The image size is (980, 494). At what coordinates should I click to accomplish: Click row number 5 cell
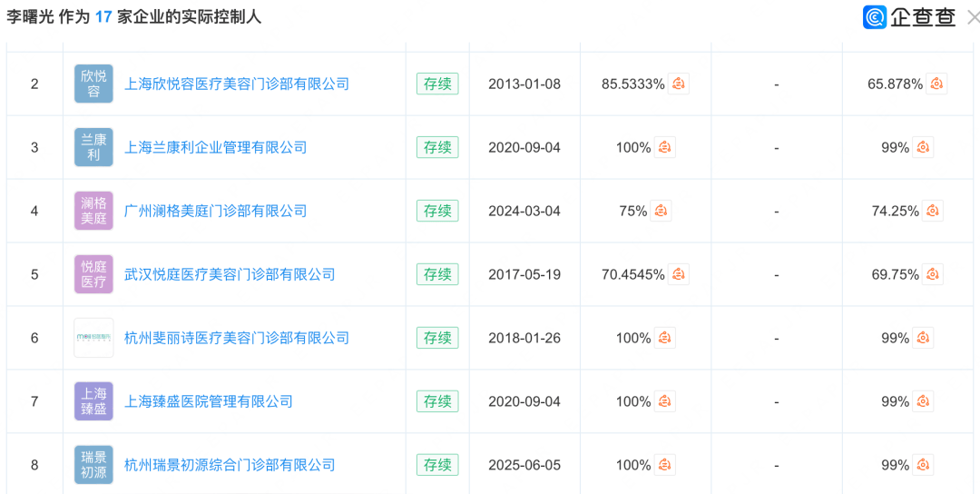coord(34,274)
